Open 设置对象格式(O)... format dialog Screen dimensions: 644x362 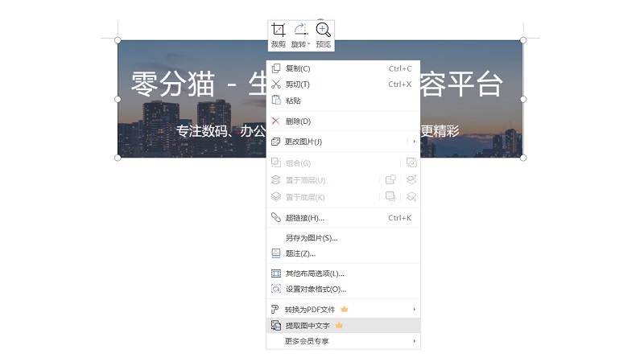click(343, 289)
